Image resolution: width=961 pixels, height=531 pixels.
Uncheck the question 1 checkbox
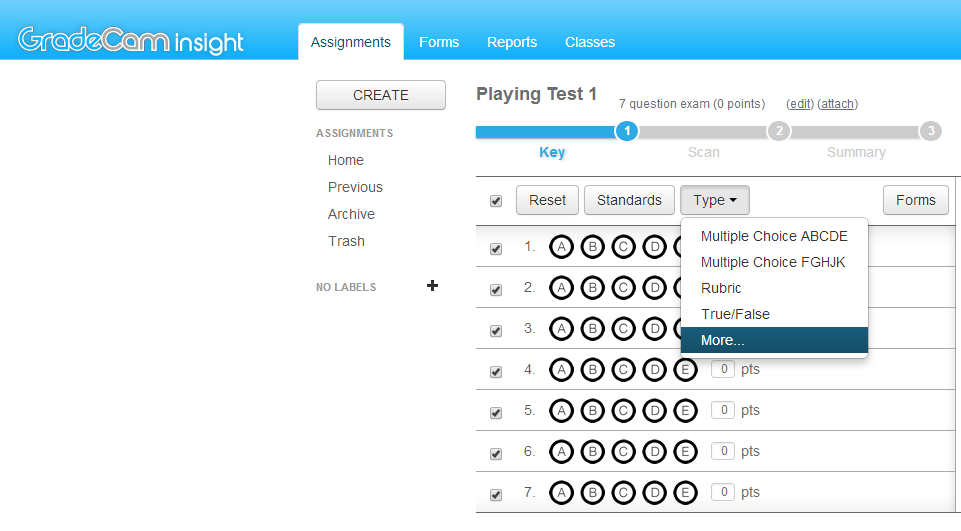tap(496, 249)
